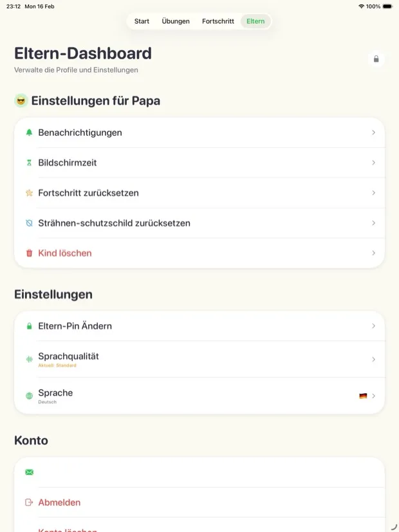Image resolution: width=399 pixels, height=532 pixels.
Task: Select the hourglass icon beside Bildschirmzeit
Action: 29,163
